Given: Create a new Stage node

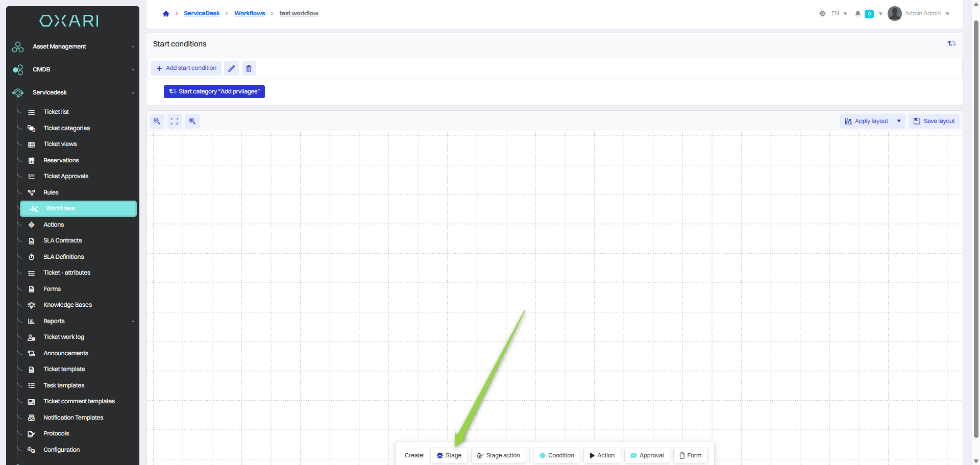Looking at the screenshot, I should 449,455.
